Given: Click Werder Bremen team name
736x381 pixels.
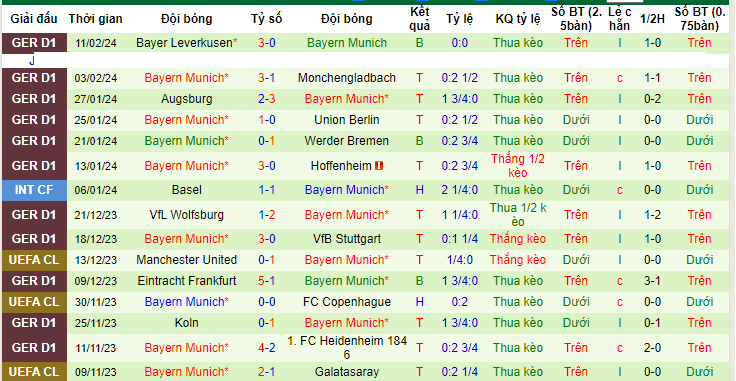Looking at the screenshot, I should click(x=347, y=141).
